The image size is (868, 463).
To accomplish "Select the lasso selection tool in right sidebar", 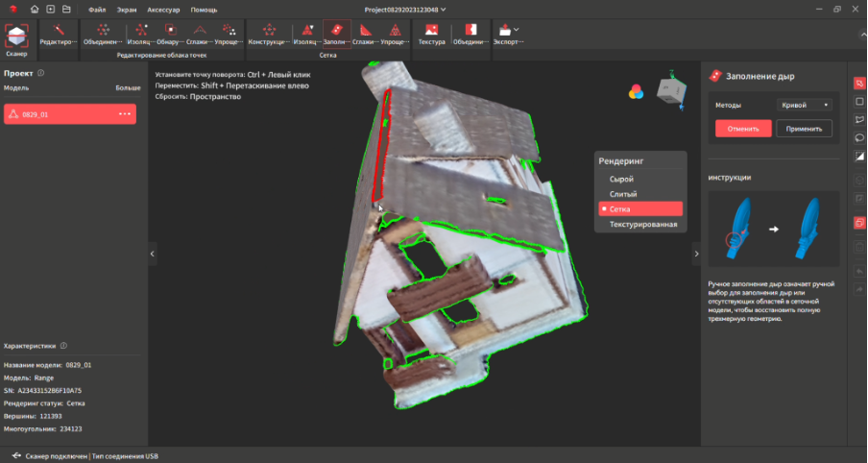I will point(859,137).
